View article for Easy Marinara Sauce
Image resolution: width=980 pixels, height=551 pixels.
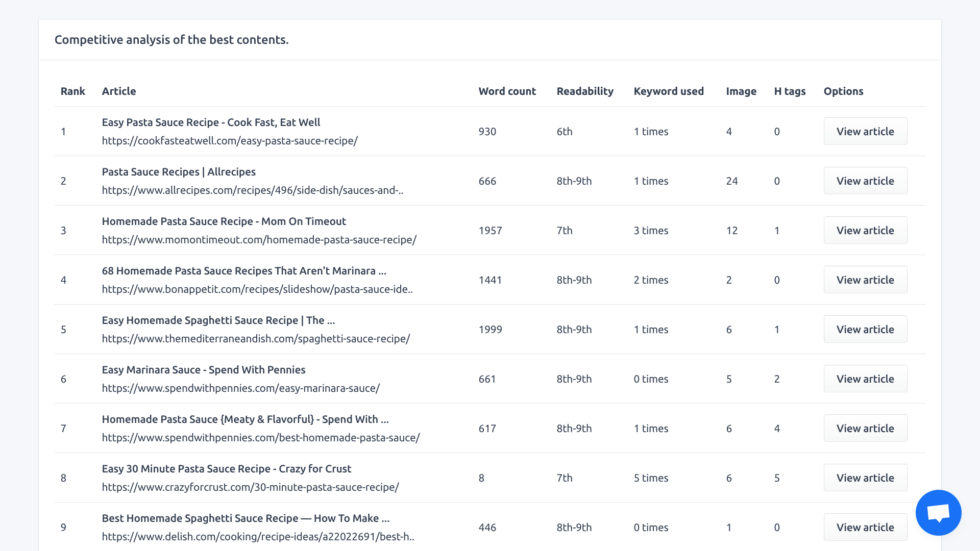(865, 379)
